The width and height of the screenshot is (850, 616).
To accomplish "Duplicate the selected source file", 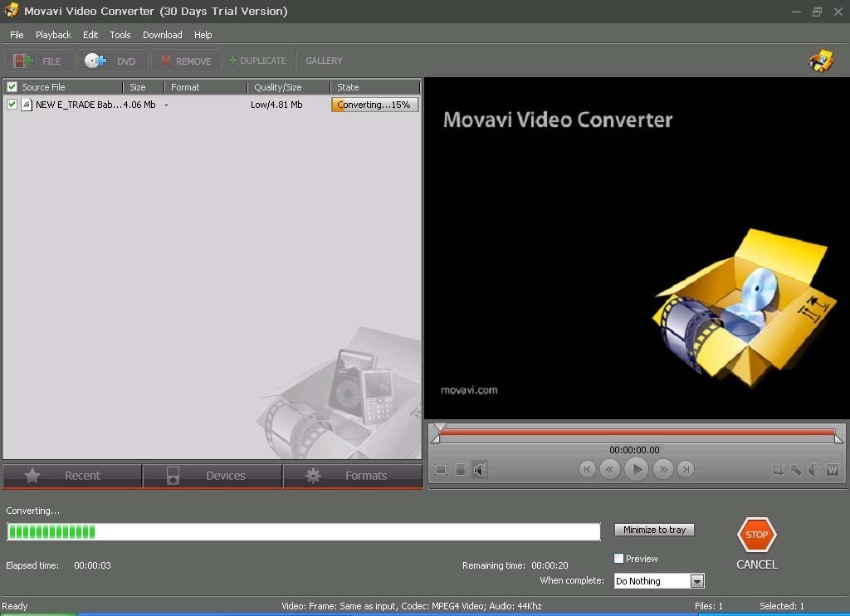I will tap(258, 60).
